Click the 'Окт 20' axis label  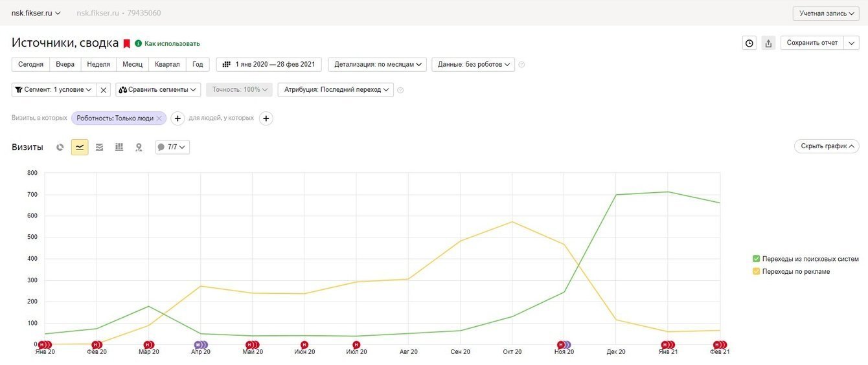point(512,352)
